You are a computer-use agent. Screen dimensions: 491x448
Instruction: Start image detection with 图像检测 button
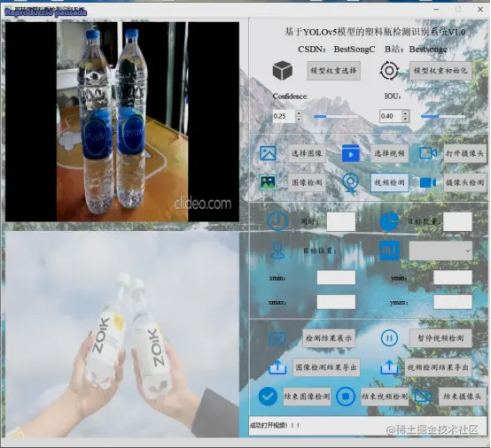coord(307,182)
